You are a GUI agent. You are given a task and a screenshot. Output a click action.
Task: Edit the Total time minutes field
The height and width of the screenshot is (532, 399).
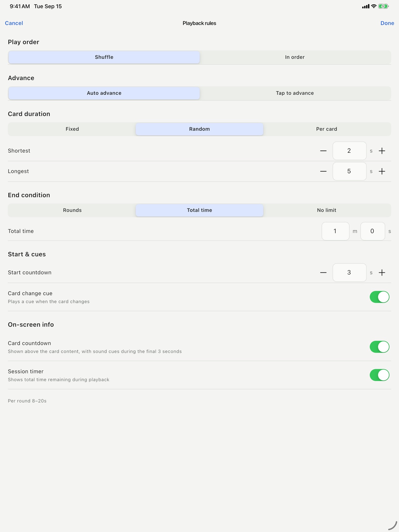tap(336, 231)
